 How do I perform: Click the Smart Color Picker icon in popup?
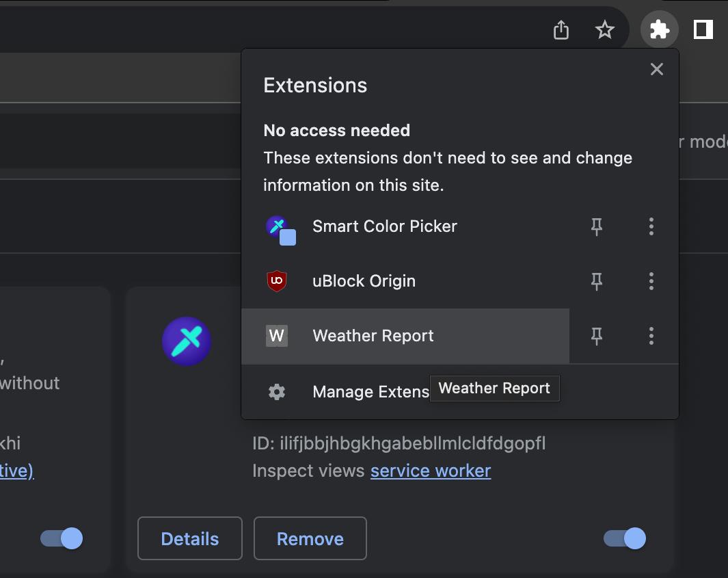click(280, 230)
